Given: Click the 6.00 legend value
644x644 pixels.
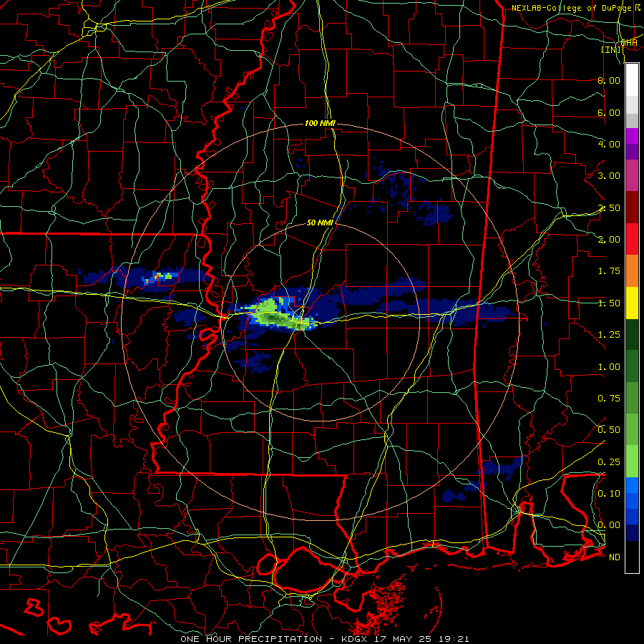Looking at the screenshot, I should click(609, 112).
